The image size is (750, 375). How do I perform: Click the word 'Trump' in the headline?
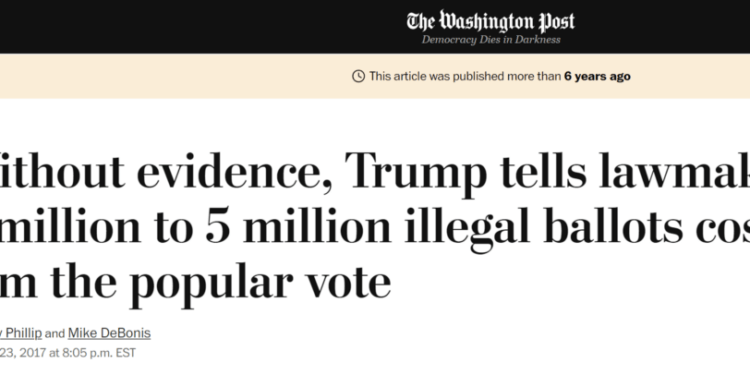tap(416, 173)
